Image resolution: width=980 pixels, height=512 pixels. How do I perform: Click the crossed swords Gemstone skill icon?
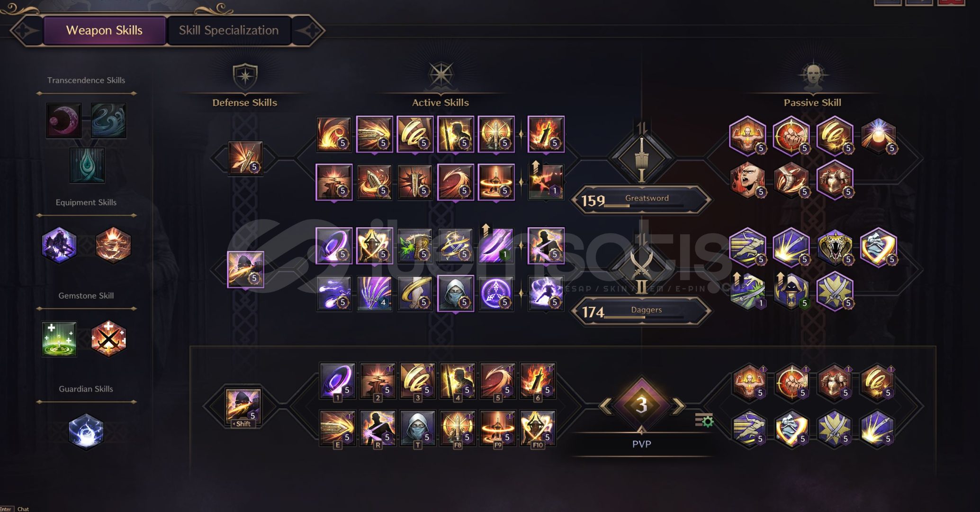coord(108,338)
